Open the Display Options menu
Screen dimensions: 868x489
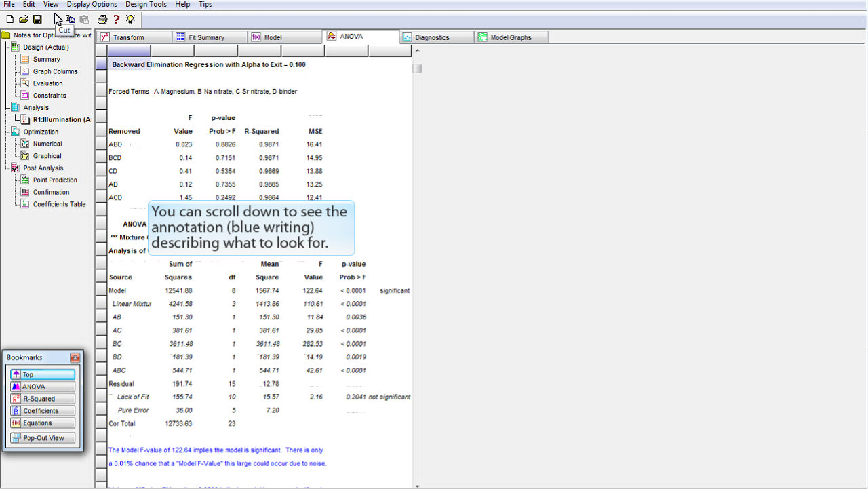click(x=92, y=4)
